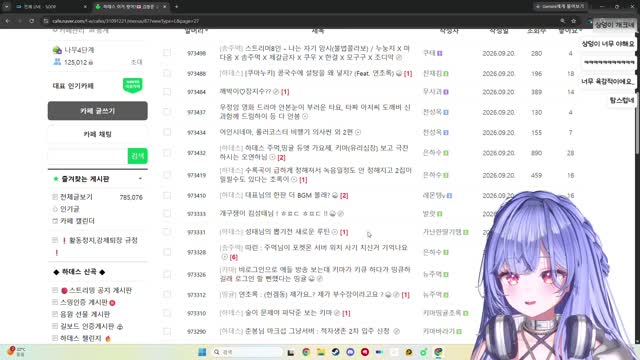Open 인기글 popular posts link
The image size is (640, 360).
coord(70,209)
